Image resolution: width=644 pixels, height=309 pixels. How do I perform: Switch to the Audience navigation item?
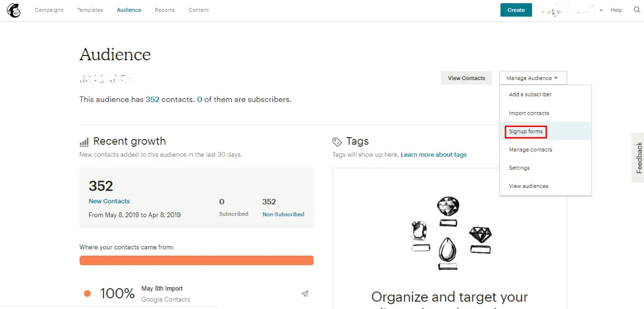coord(128,10)
